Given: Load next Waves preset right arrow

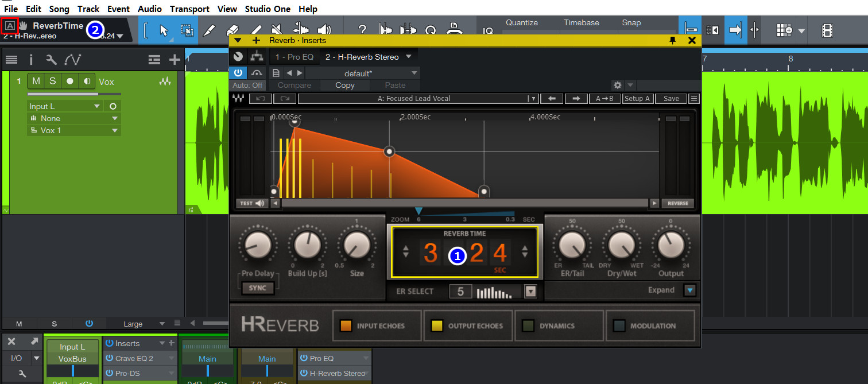Looking at the screenshot, I should 576,99.
